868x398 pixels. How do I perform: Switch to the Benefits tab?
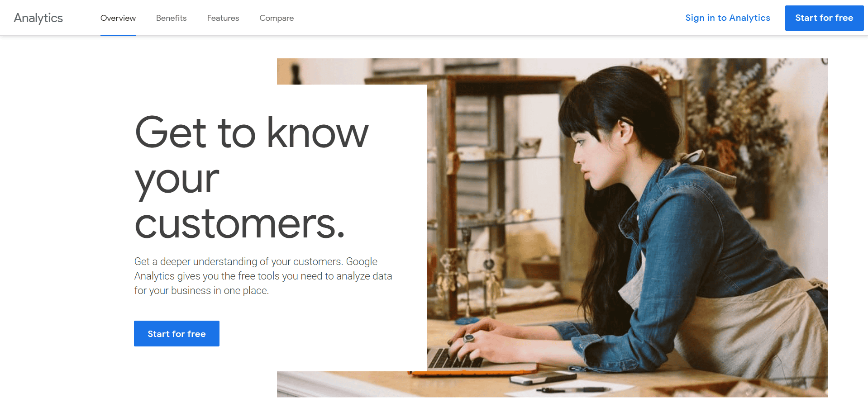tap(172, 18)
